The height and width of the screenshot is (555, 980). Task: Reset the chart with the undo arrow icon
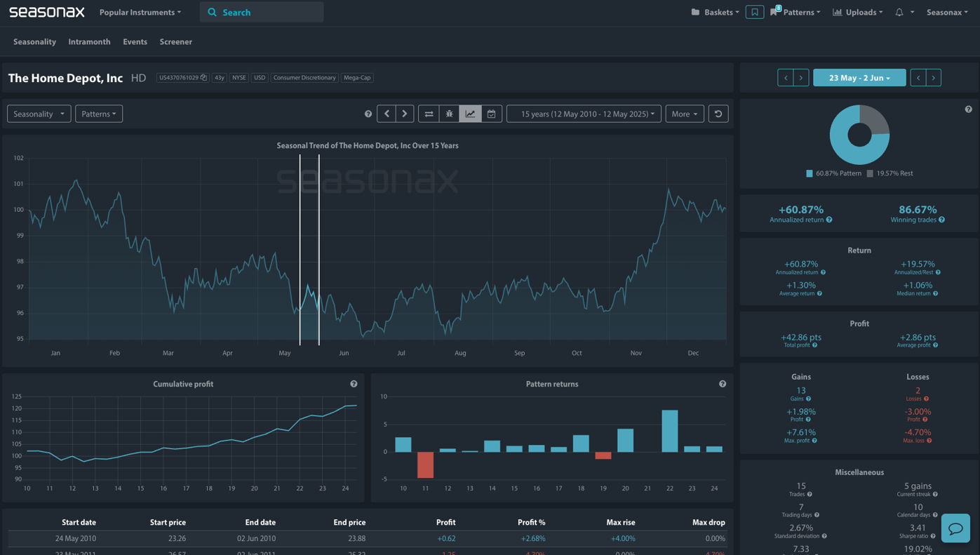pos(718,114)
